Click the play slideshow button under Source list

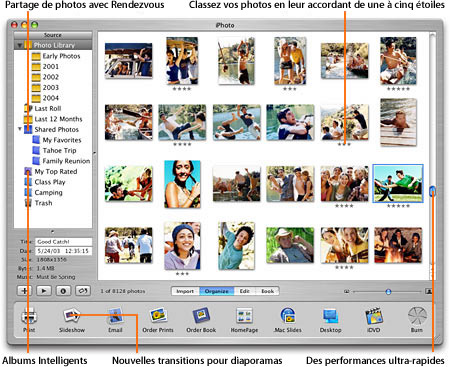tap(44, 291)
